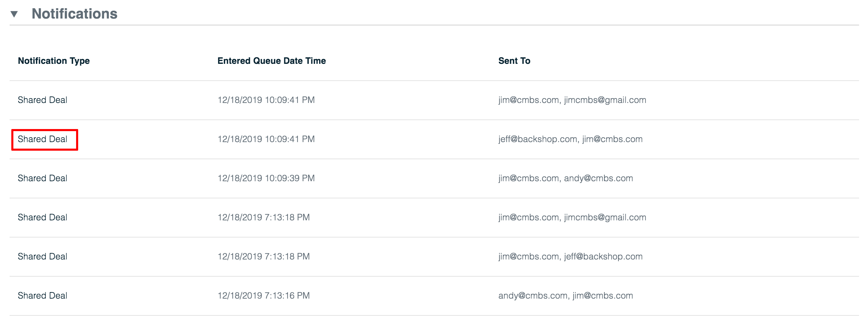Viewport: 868px width, 324px height.
Task: Open Shared Deal sent to jim@cmbs.com, andy@cmbs.com
Action: pyautogui.click(x=43, y=178)
